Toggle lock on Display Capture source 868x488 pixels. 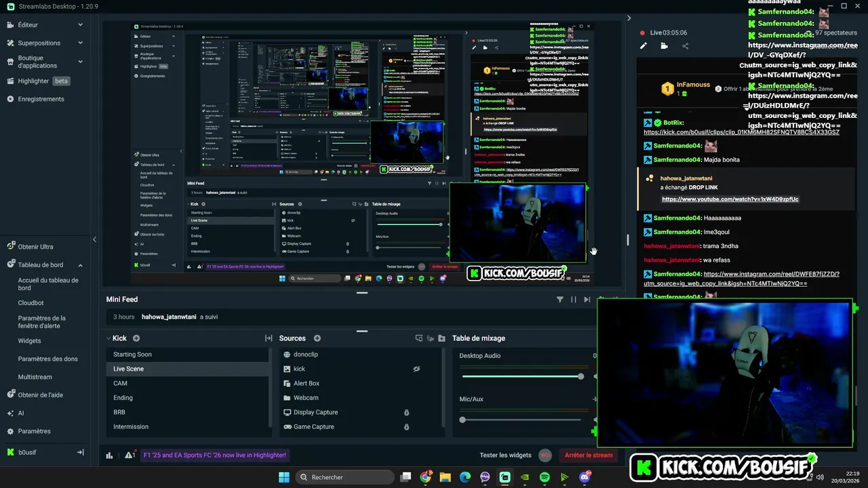click(x=407, y=412)
